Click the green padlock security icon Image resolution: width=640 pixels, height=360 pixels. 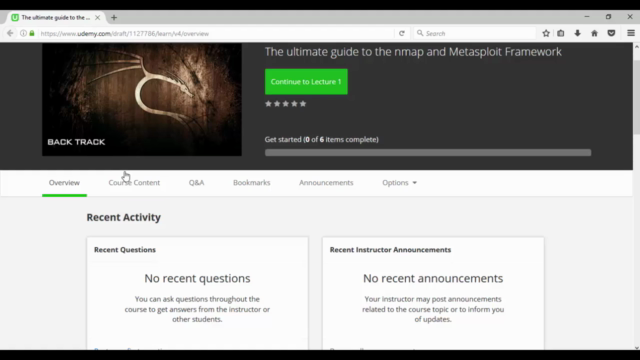click(x=32, y=33)
